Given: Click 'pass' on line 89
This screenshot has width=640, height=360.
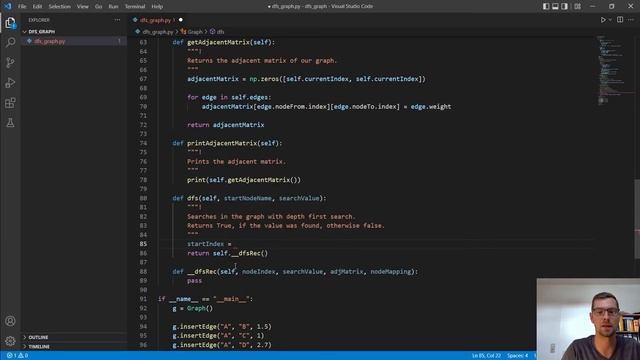Looking at the screenshot, I should [194, 281].
